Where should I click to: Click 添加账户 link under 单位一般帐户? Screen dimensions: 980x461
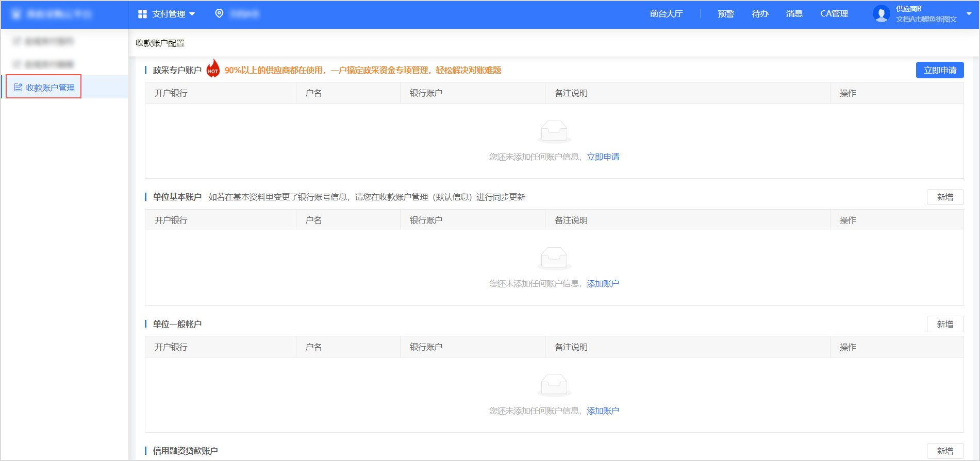tap(603, 411)
